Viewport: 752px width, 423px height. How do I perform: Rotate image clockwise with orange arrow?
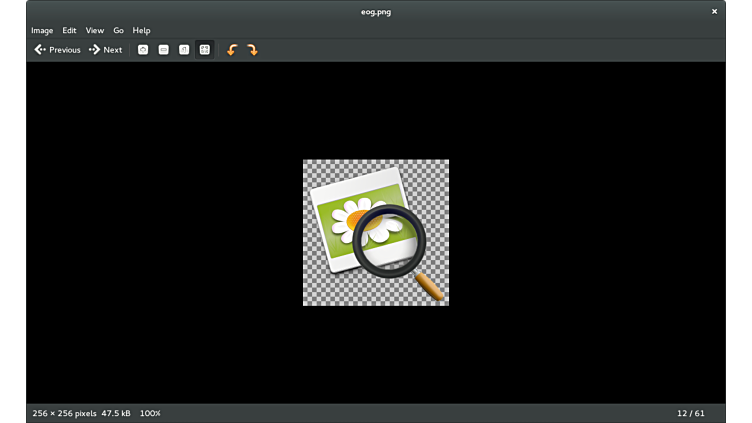(x=252, y=50)
